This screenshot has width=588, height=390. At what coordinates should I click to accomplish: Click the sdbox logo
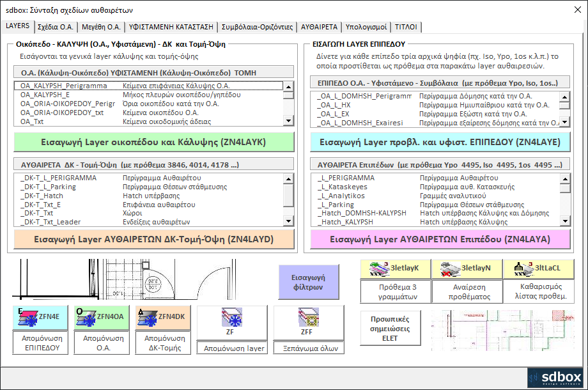557,378
